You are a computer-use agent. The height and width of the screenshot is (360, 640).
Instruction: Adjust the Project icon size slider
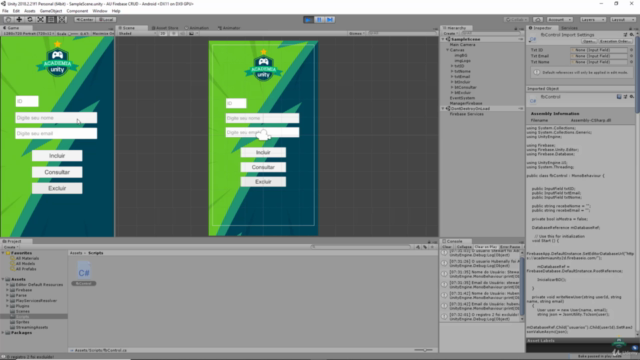pyautogui.click(x=423, y=350)
